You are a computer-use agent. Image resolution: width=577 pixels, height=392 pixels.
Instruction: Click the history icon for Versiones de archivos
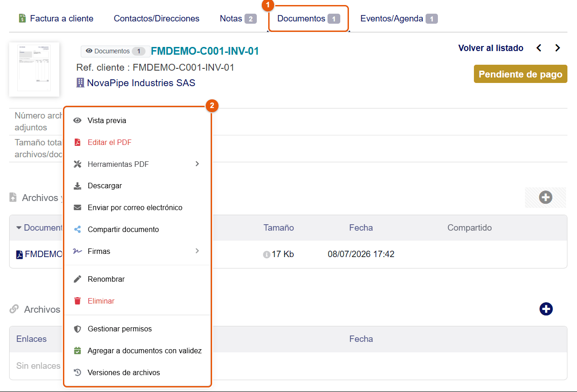pyautogui.click(x=78, y=372)
